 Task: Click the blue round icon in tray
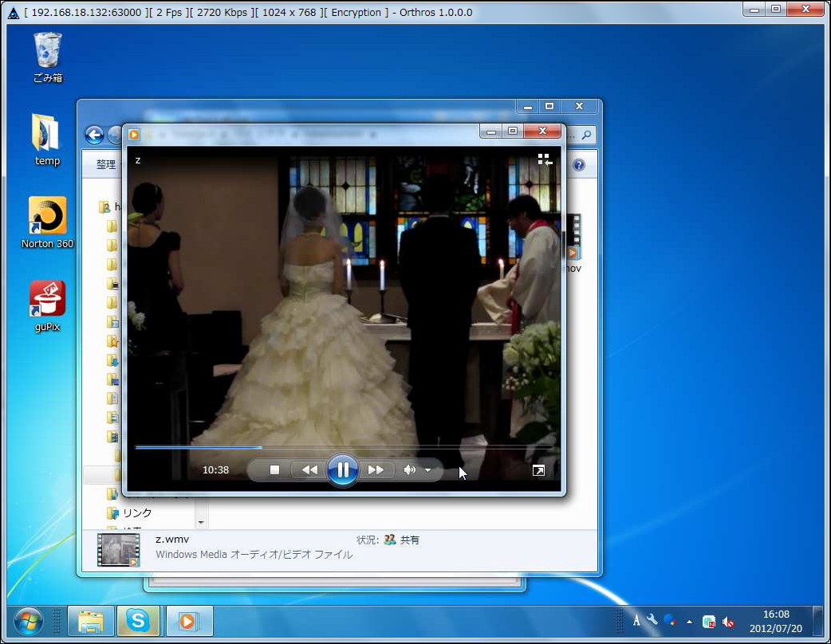coord(670,619)
